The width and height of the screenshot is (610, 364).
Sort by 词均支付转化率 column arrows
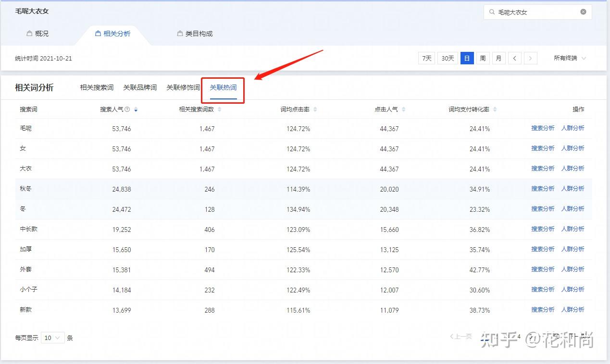[x=495, y=109]
